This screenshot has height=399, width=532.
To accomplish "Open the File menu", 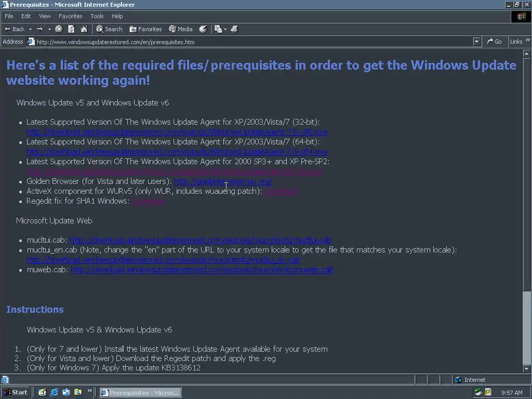I will [9, 16].
